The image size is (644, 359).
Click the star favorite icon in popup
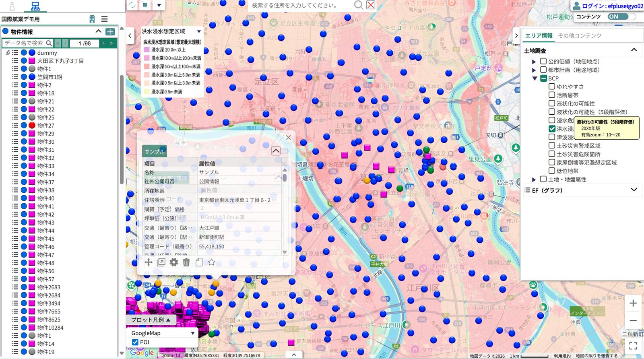click(212, 262)
